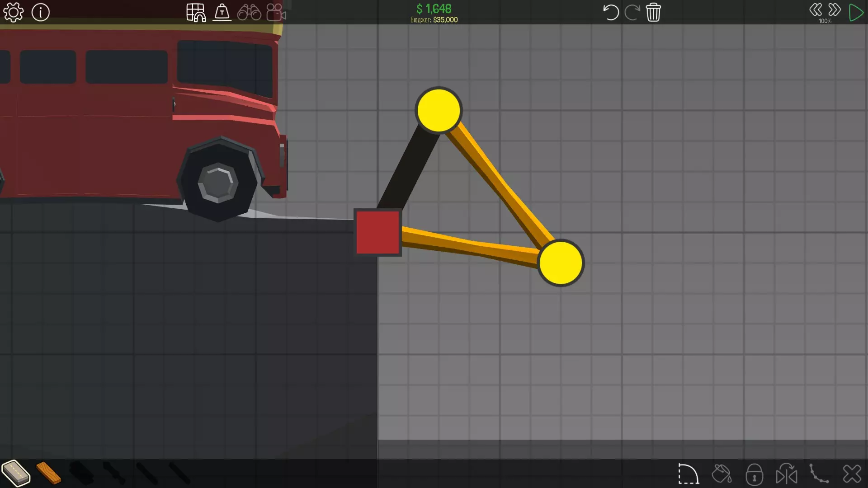This screenshot has height=488, width=868.
Task: Toggle the lock tool
Action: 754,474
